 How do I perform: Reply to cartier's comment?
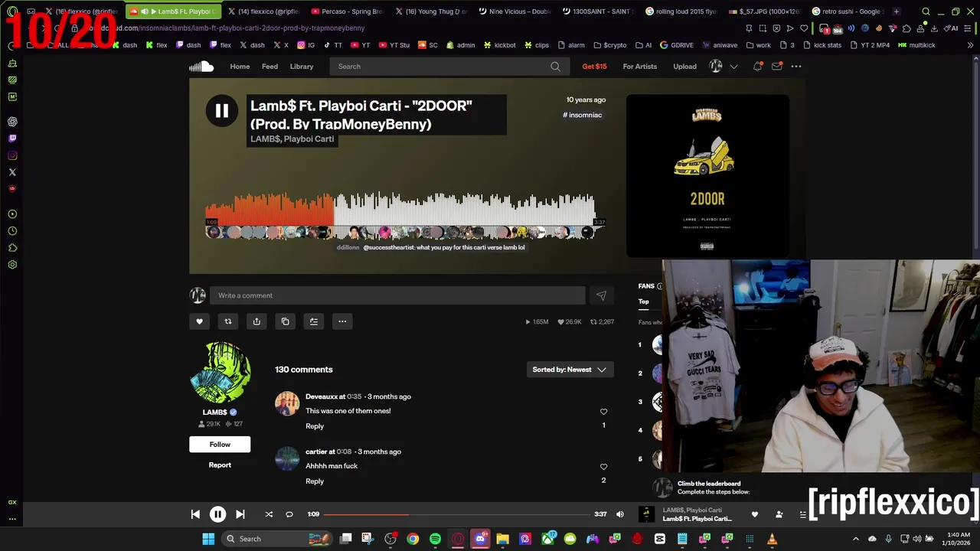(x=315, y=481)
